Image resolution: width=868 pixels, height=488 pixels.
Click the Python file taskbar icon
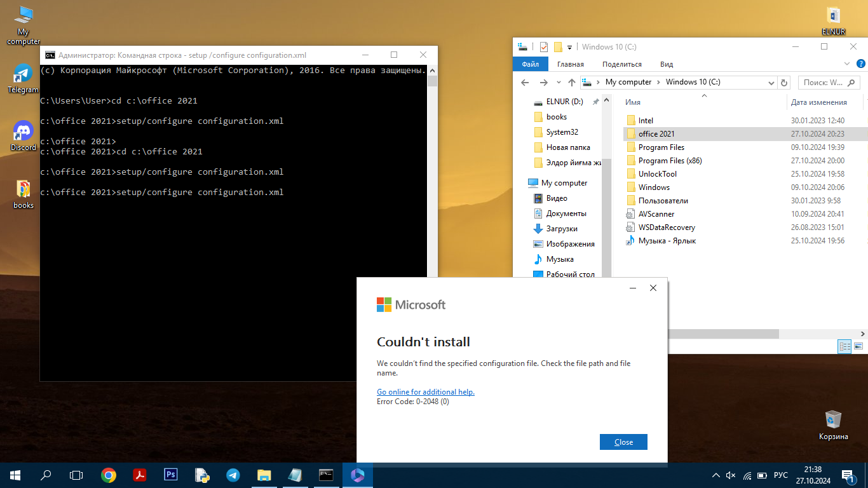[x=202, y=475]
